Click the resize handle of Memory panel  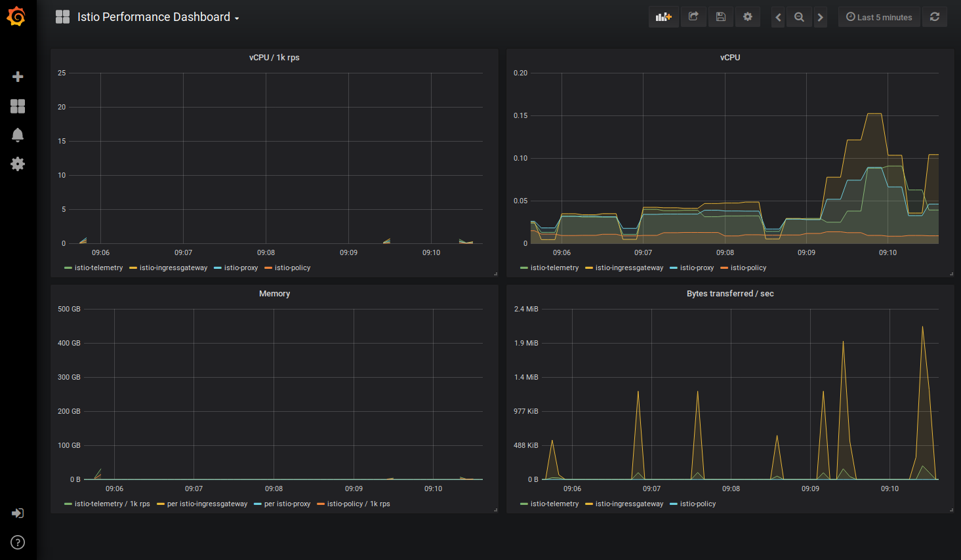click(x=495, y=510)
